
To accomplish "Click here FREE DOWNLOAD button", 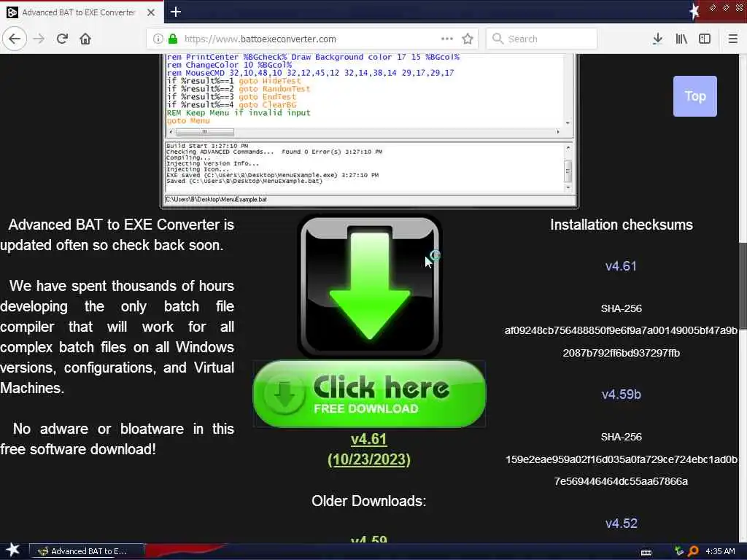I will (x=369, y=394).
